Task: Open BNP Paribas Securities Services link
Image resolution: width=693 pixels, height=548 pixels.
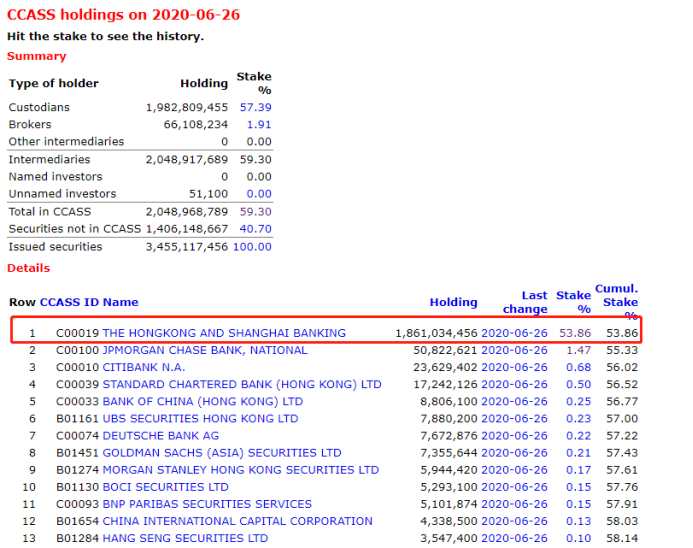Action: pyautogui.click(x=207, y=504)
